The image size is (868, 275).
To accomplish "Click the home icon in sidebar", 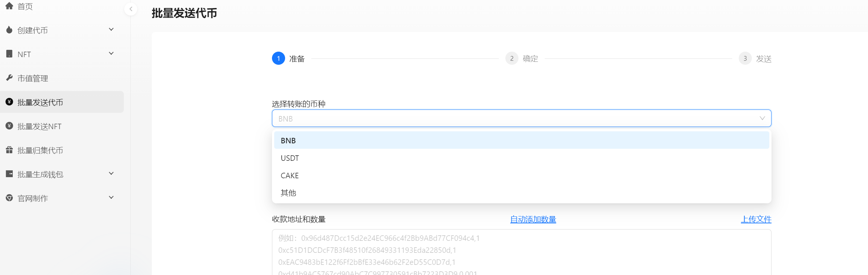I will 9,6.
